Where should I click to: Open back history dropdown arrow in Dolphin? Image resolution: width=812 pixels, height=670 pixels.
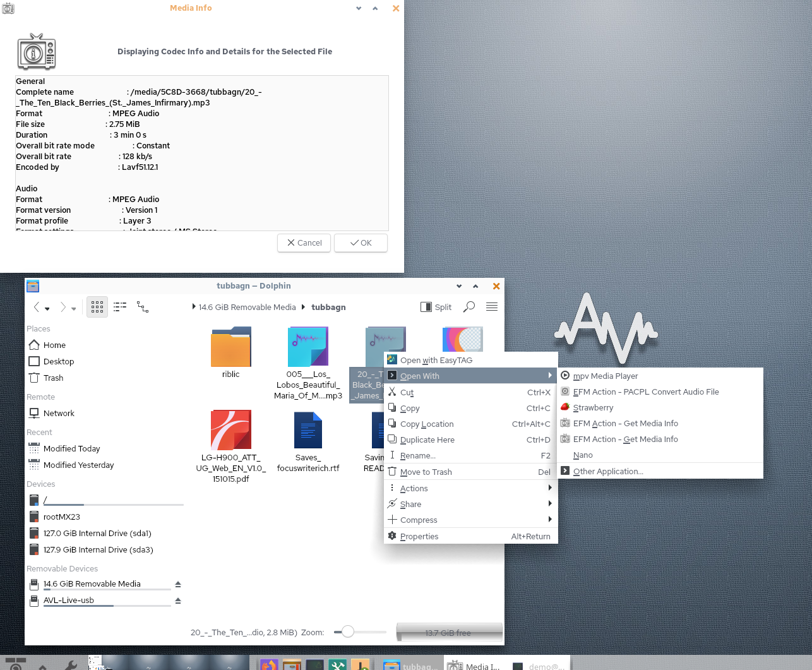click(x=47, y=309)
